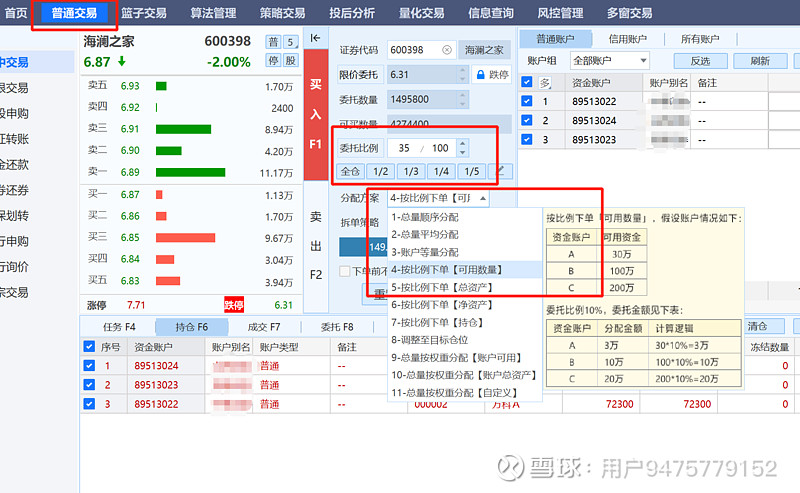Click the 5 level quote indicator
Screen dimensions: 800x493
(290, 42)
